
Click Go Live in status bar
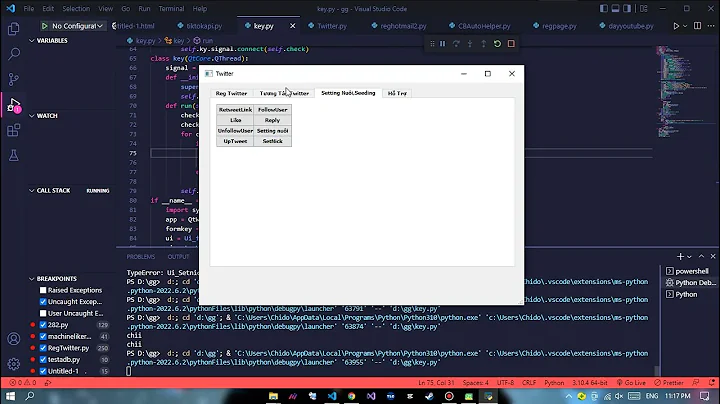(631, 382)
